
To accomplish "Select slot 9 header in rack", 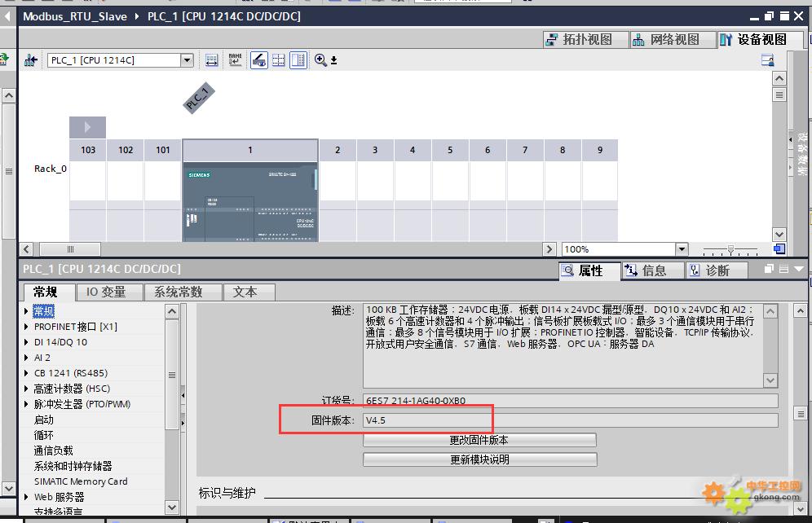I will (x=600, y=150).
